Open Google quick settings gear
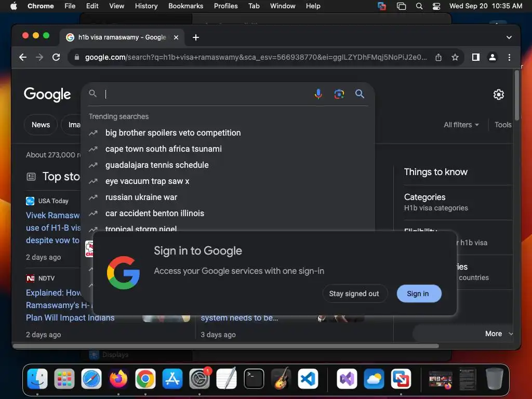Viewport: 532px width, 399px height. click(498, 95)
